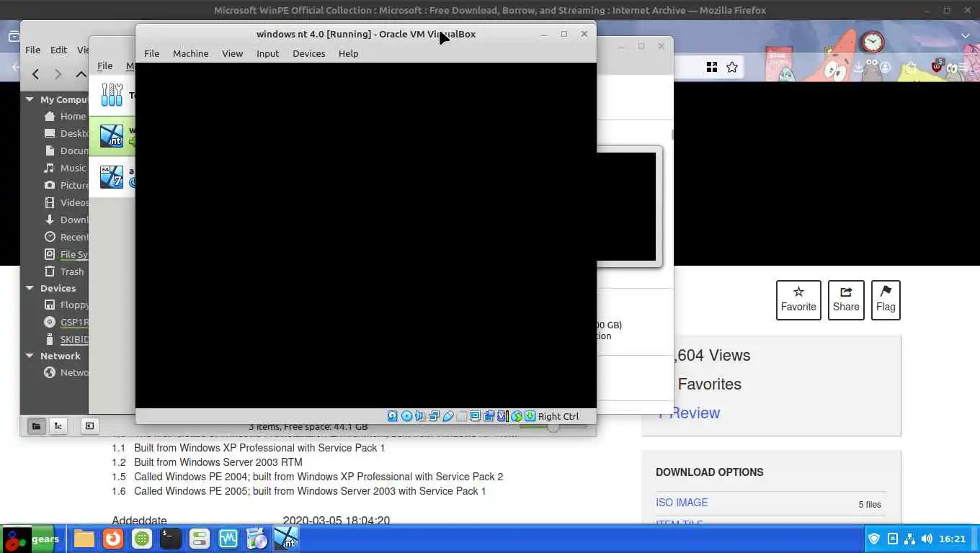Click the hard disk activity icon in VirtualBox status bar
The width and height of the screenshot is (980, 553).
point(392,416)
